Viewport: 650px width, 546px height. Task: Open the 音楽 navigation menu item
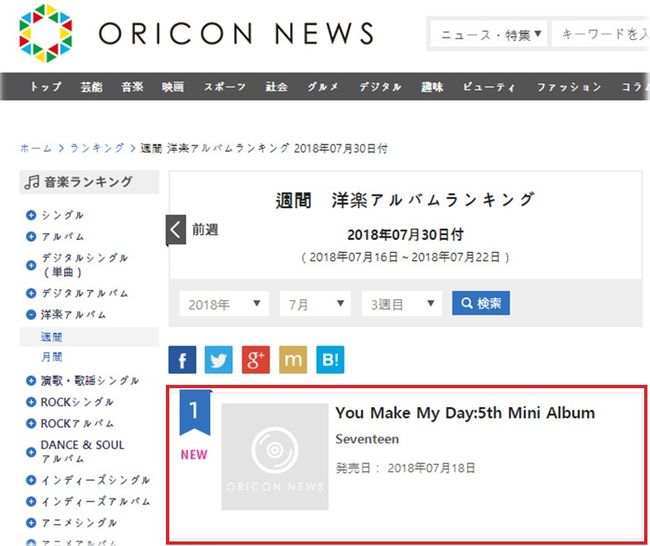132,87
